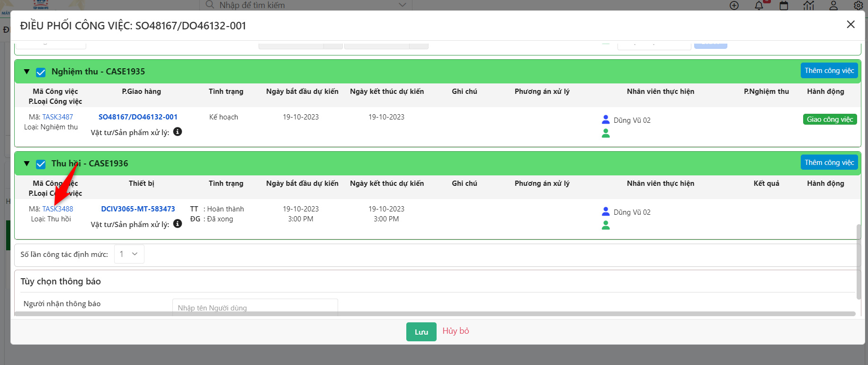Click Hủy bỏ to cancel
The height and width of the screenshot is (365, 868).
click(456, 331)
